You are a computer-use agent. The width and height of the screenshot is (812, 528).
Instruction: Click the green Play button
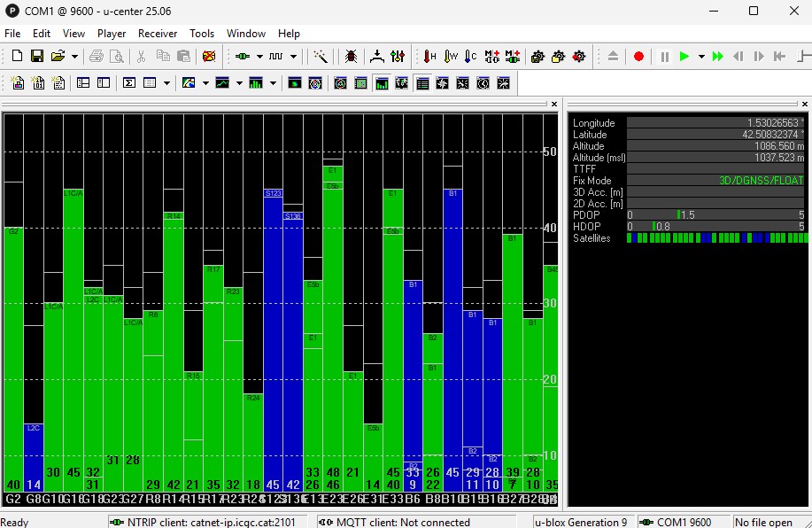(x=684, y=56)
